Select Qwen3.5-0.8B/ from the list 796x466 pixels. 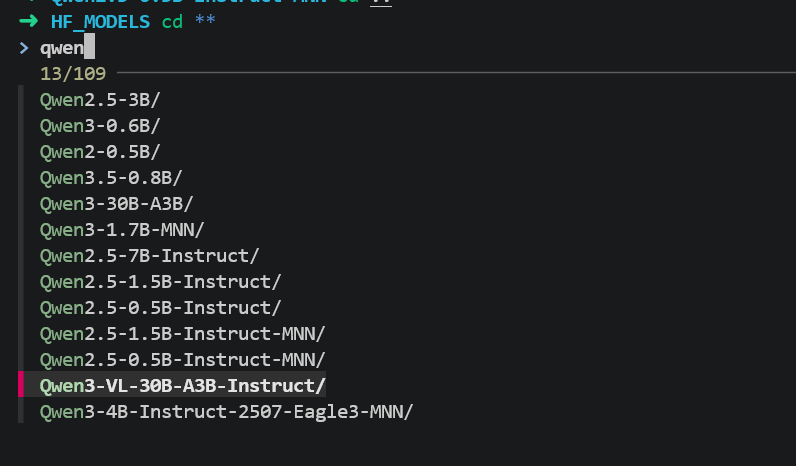coord(110,177)
